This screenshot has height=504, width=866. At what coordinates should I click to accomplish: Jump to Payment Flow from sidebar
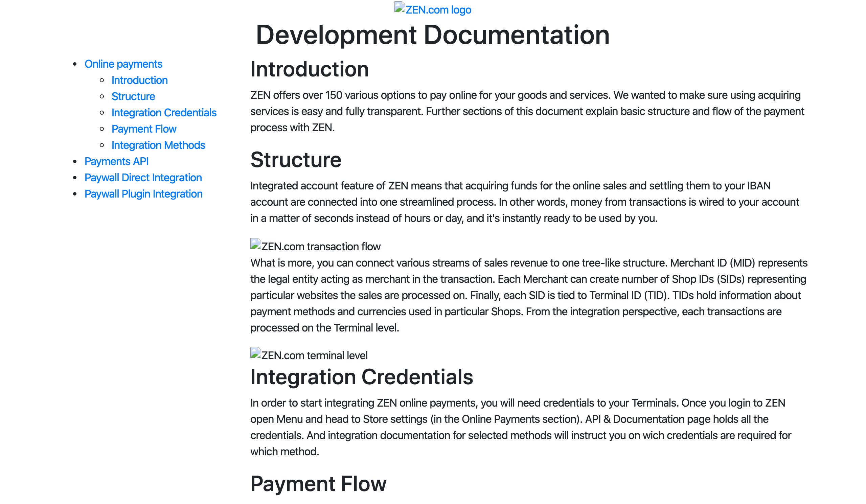[x=144, y=129]
